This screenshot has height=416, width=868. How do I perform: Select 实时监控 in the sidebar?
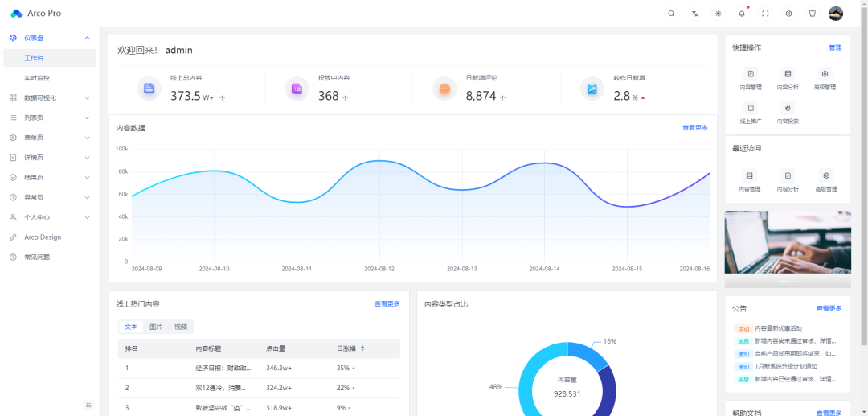tap(50, 77)
